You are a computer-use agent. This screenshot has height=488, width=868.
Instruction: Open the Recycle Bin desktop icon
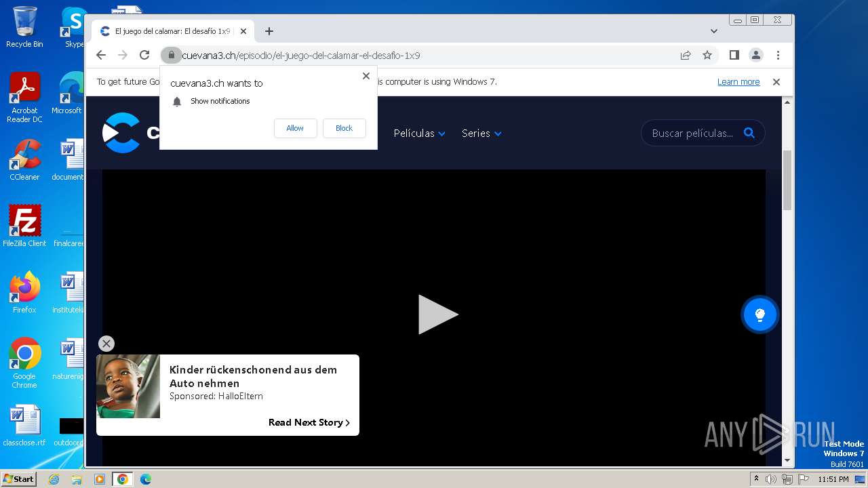click(x=24, y=27)
